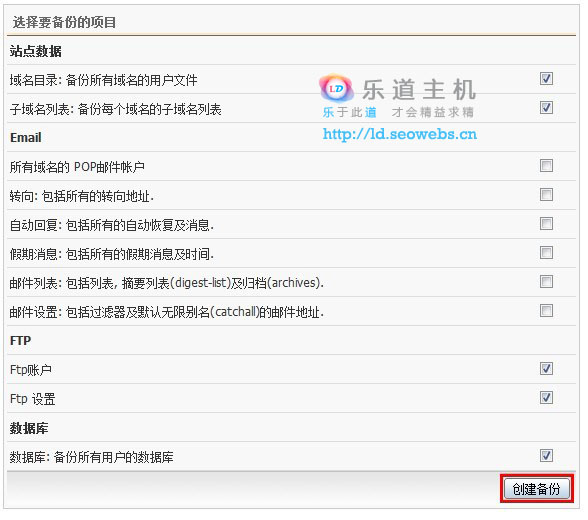Click the LD logo icon
588x520 pixels.
coord(336,88)
